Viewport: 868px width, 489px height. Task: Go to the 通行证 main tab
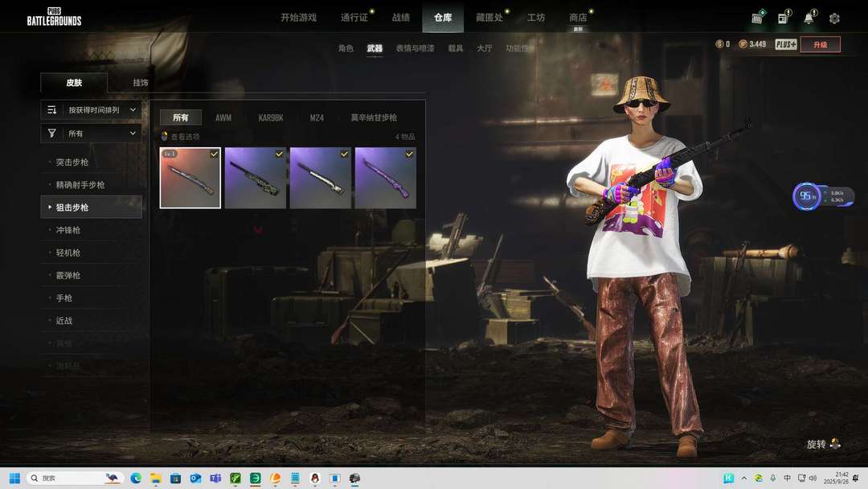pos(354,18)
